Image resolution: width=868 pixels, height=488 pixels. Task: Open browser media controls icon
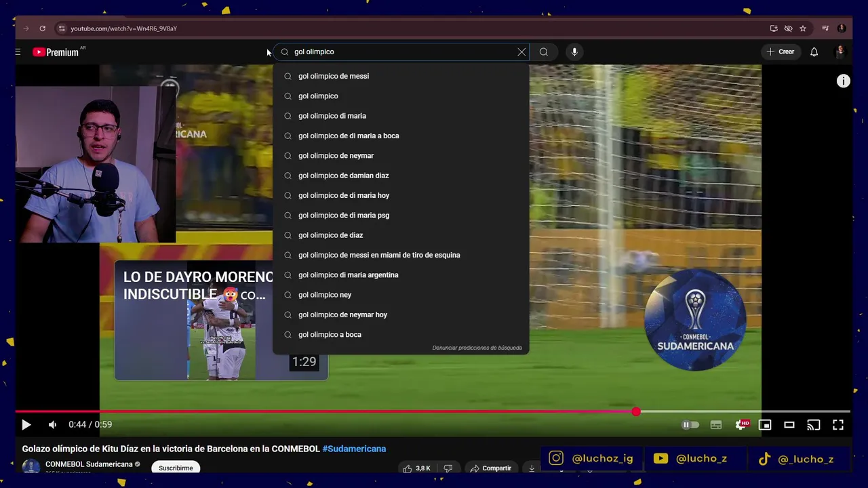pyautogui.click(x=825, y=28)
